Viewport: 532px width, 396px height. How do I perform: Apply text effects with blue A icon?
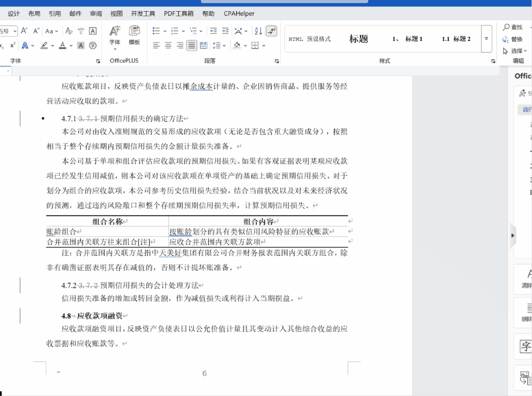point(25,45)
